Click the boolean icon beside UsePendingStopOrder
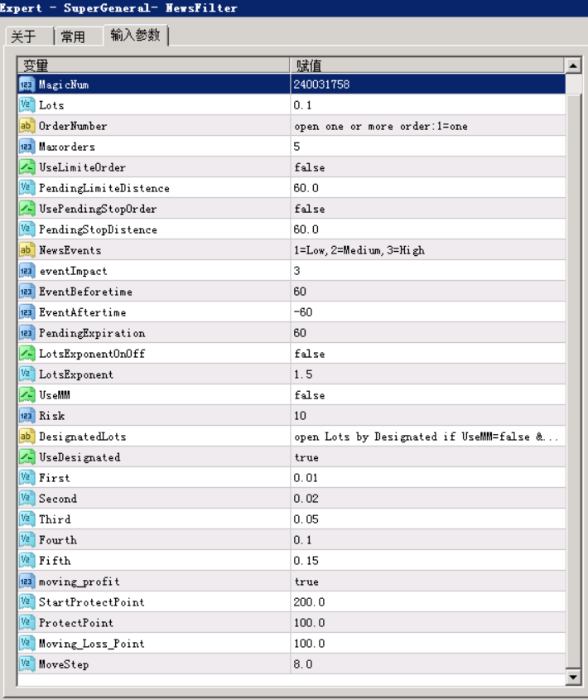 (x=27, y=209)
